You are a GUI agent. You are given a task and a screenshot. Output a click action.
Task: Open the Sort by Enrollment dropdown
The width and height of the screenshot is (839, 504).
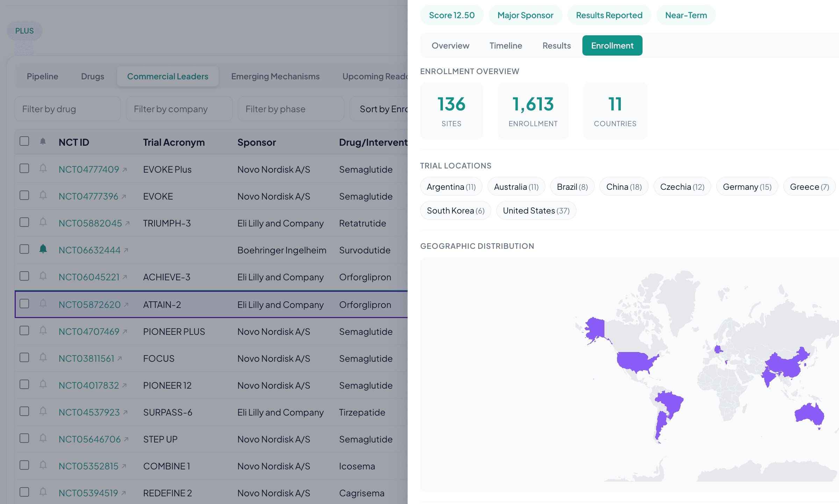coord(379,109)
